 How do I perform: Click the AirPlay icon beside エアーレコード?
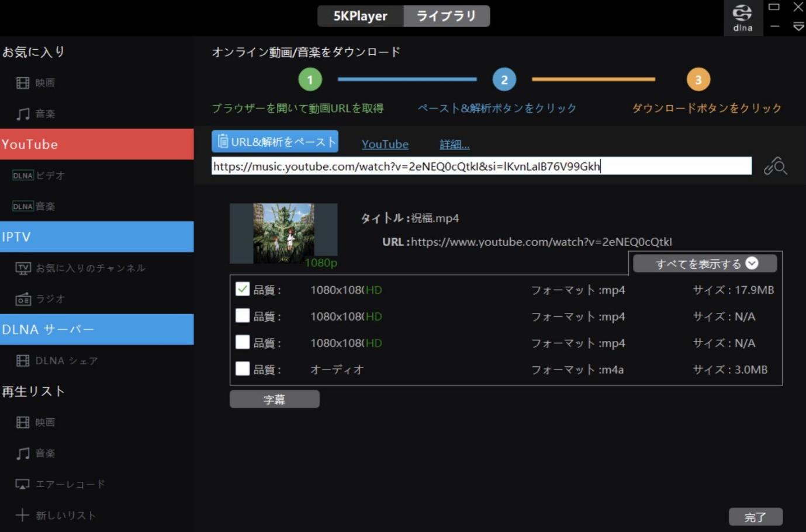tap(23, 484)
